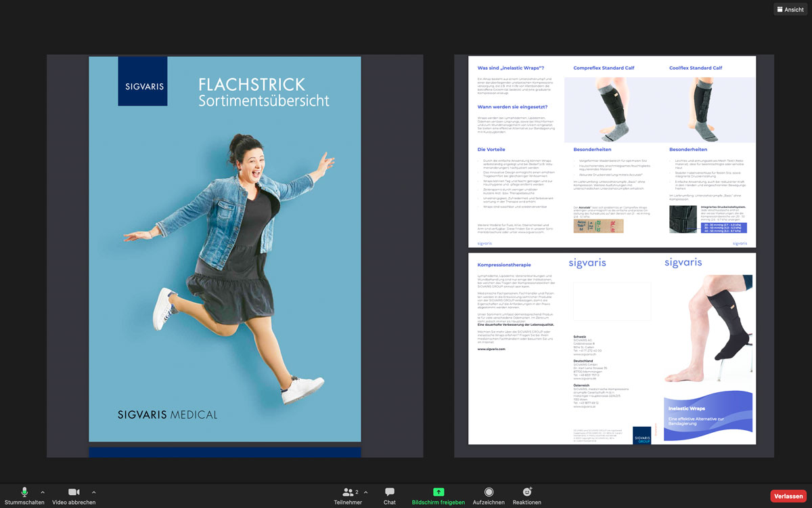Screen dimensions: 812x508
Task: Open Reaktionen emoji menu
Action: tap(527, 496)
